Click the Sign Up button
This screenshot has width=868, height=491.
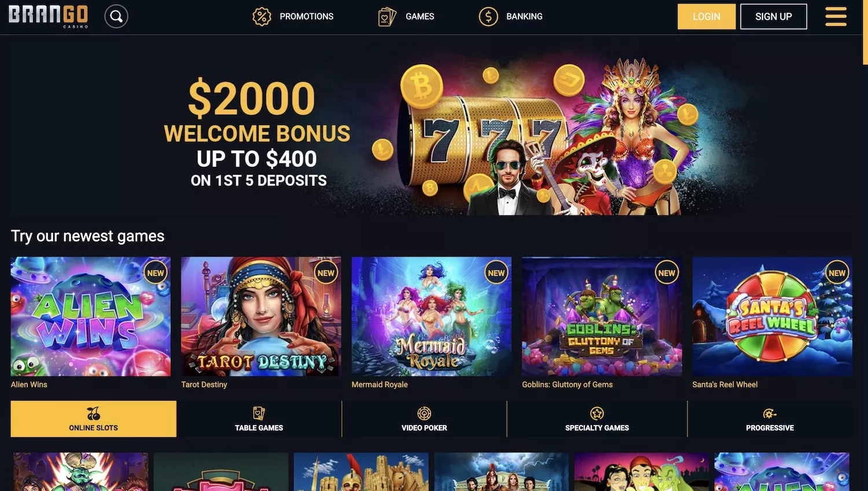(x=773, y=16)
